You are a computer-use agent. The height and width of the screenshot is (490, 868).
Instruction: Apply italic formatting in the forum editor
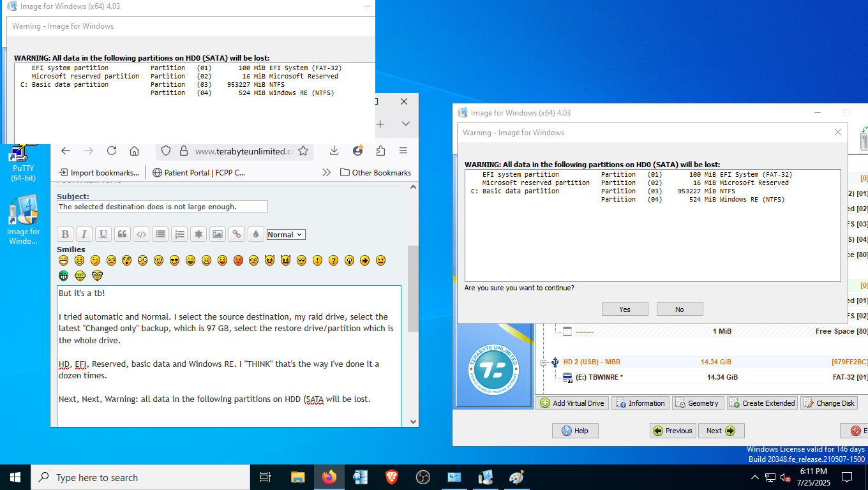pyautogui.click(x=84, y=234)
